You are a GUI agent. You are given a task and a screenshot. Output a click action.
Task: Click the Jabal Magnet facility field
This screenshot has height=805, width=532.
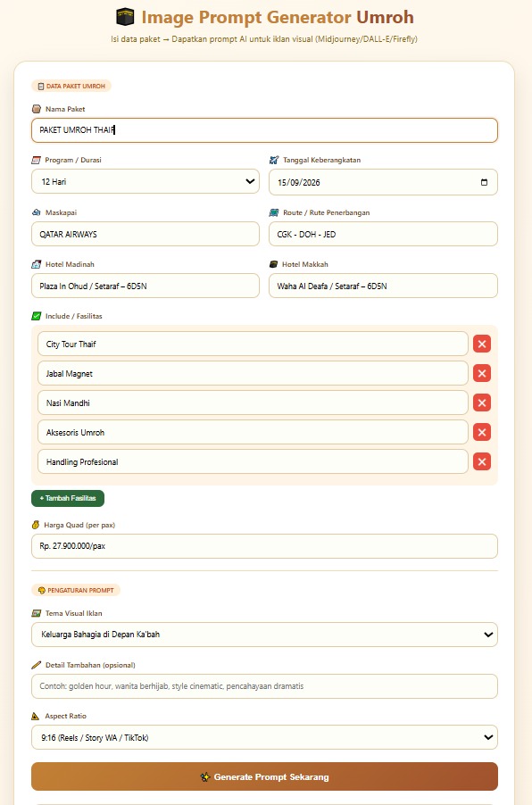253,373
